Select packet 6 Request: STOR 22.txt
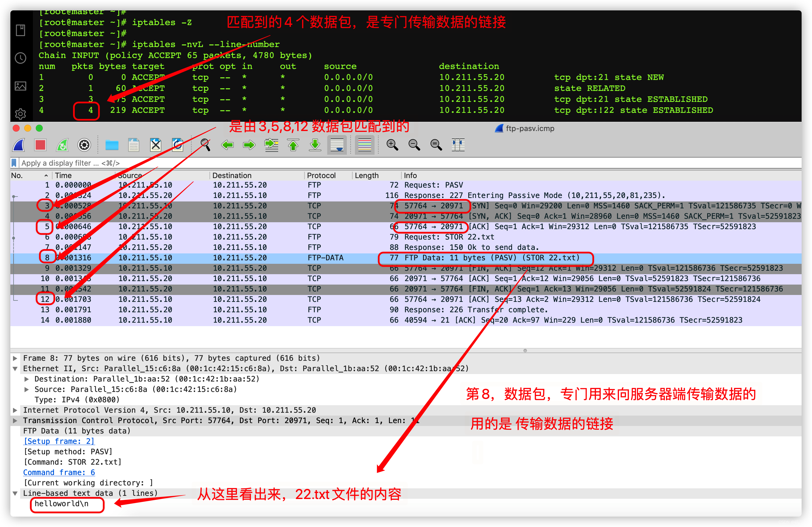The width and height of the screenshot is (812, 527). point(406,237)
